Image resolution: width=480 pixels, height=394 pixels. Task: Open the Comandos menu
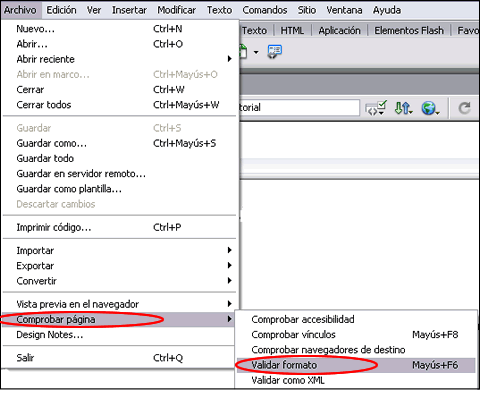tap(265, 10)
